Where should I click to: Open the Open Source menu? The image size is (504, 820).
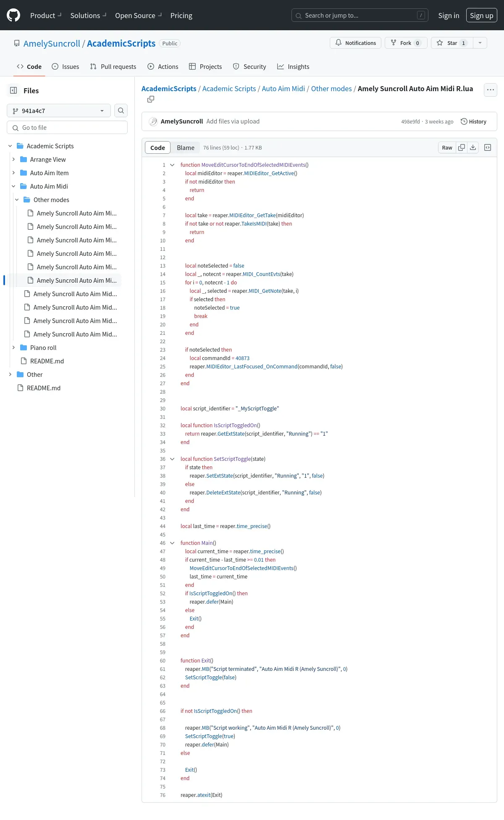[x=138, y=16]
